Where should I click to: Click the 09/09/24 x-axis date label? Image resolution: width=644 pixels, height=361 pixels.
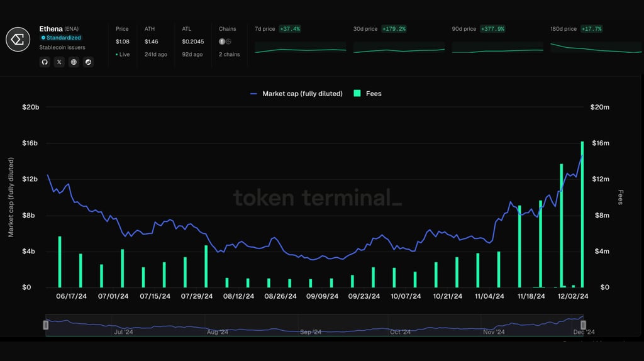323,296
